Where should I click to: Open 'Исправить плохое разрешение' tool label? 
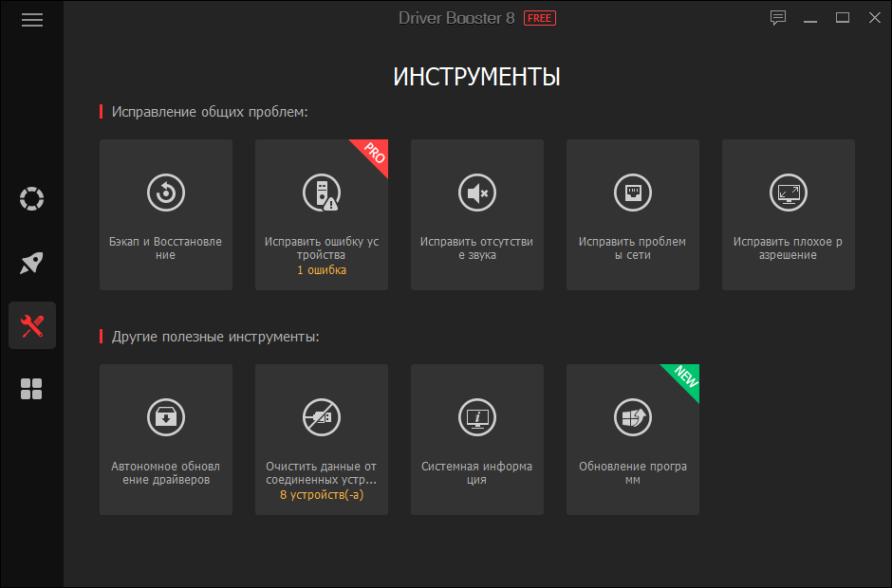click(x=788, y=248)
